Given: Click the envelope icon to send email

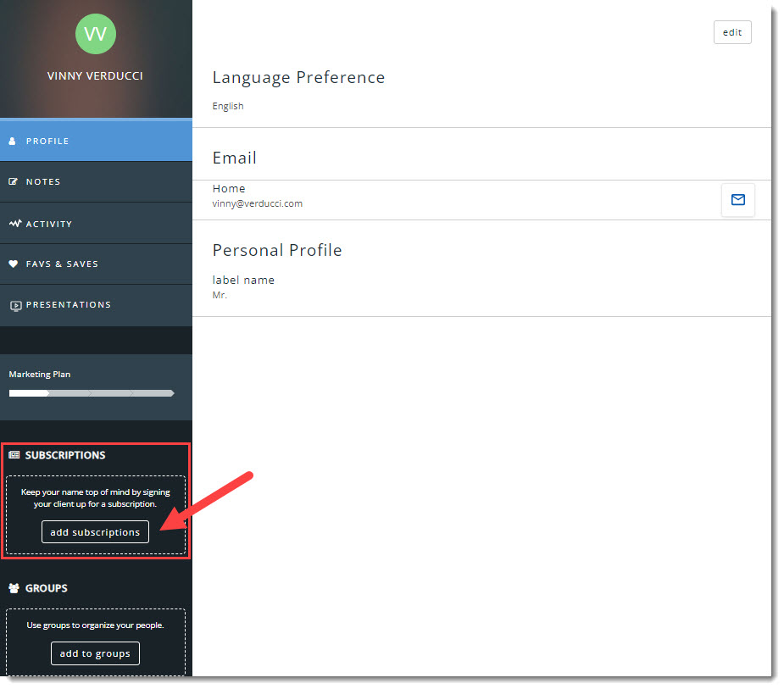Looking at the screenshot, I should tap(737, 200).
